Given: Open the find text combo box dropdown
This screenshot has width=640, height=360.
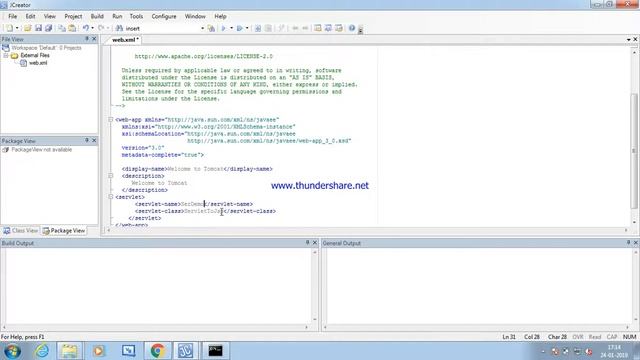Looking at the screenshot, I should (x=202, y=28).
